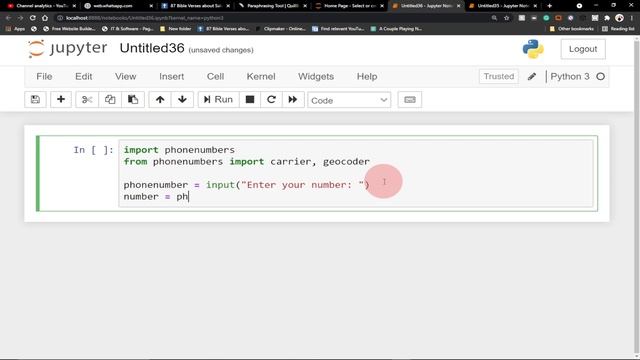Open the Edit menu
This screenshot has width=640, height=360.
point(84,76)
